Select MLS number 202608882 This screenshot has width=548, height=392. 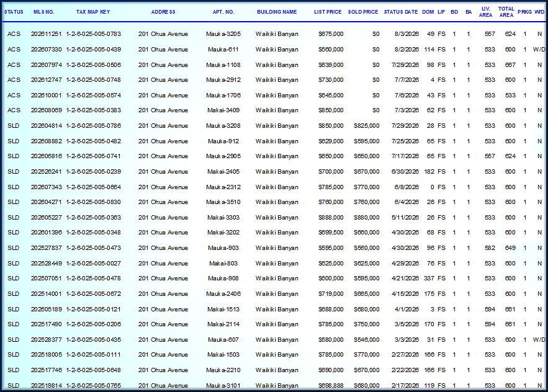click(46, 141)
